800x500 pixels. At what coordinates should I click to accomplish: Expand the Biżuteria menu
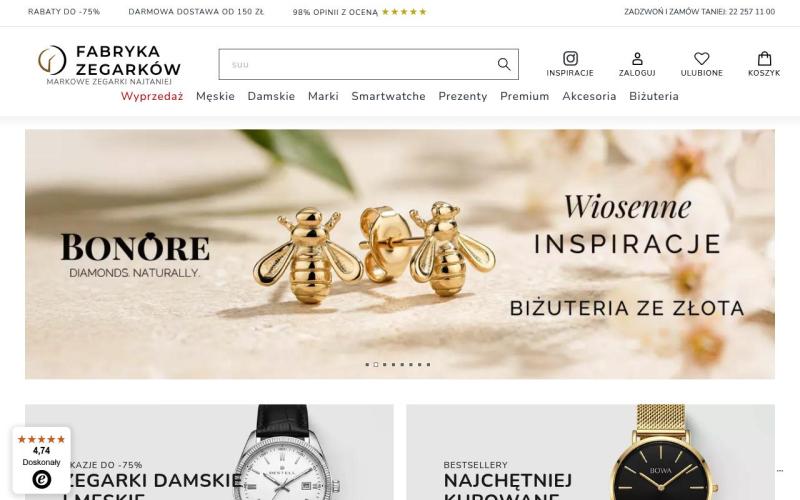coord(654,96)
